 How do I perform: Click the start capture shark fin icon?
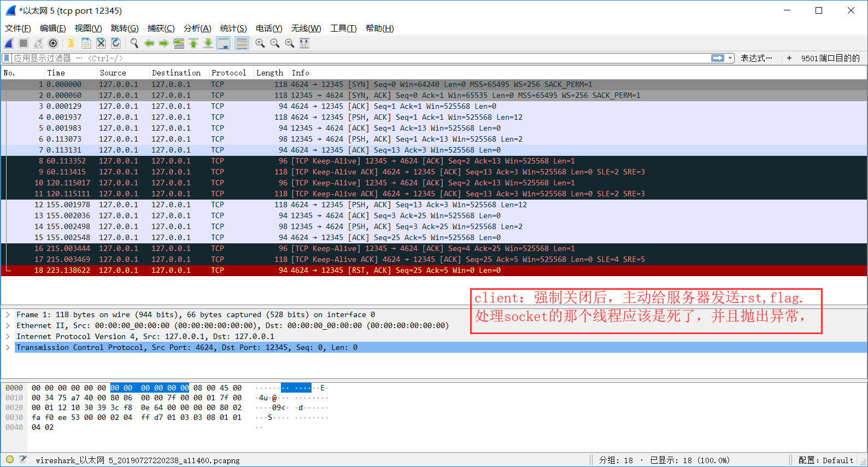(x=9, y=43)
